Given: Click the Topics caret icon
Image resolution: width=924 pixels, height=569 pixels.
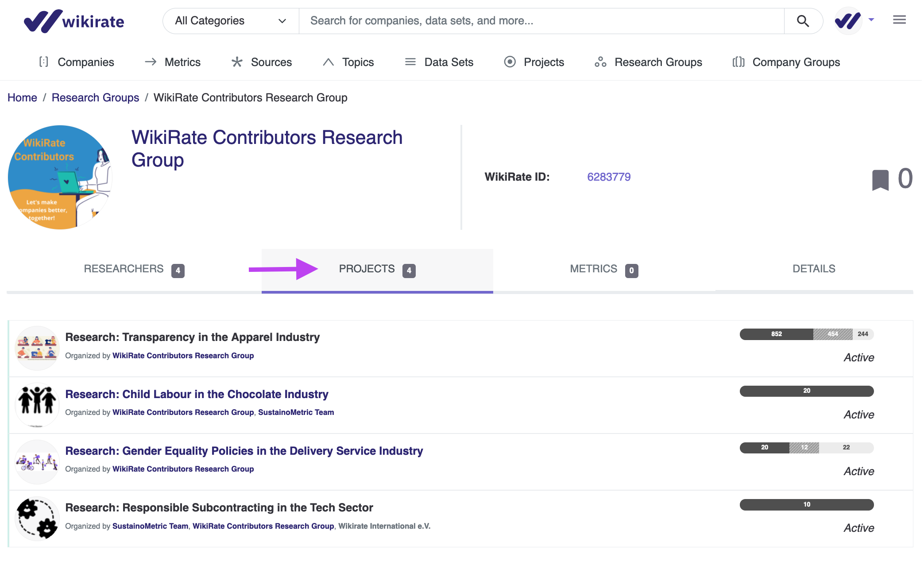Looking at the screenshot, I should 328,62.
